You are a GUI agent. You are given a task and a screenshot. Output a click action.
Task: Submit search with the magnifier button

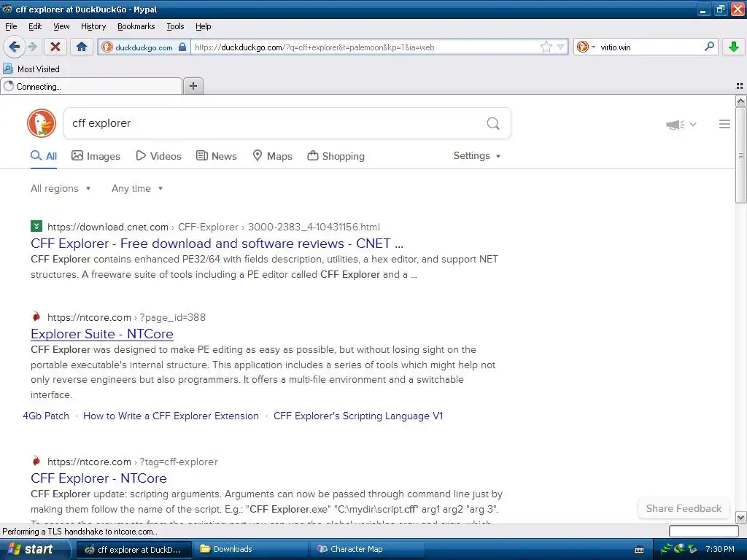coord(493,123)
